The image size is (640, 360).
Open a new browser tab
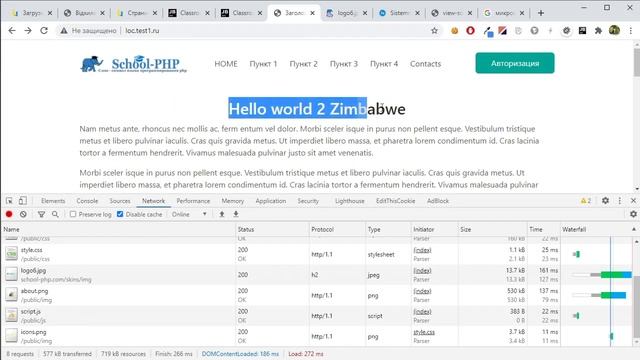[541, 13]
